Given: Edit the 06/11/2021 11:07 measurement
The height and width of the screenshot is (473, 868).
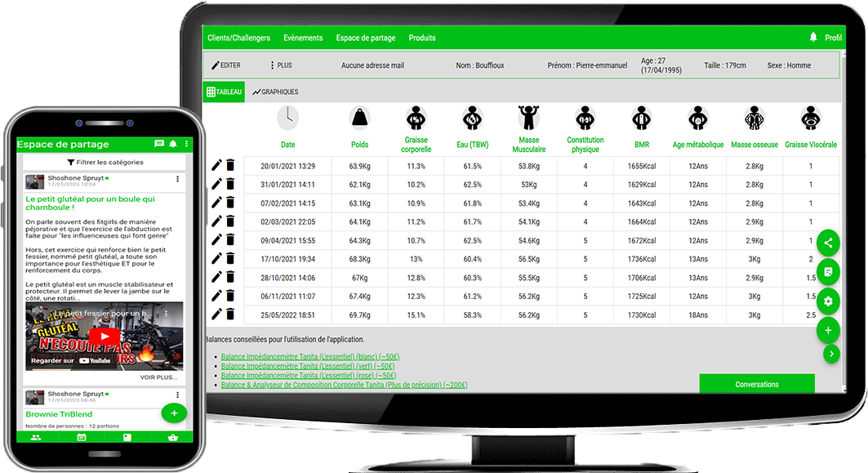Looking at the screenshot, I should point(216,296).
